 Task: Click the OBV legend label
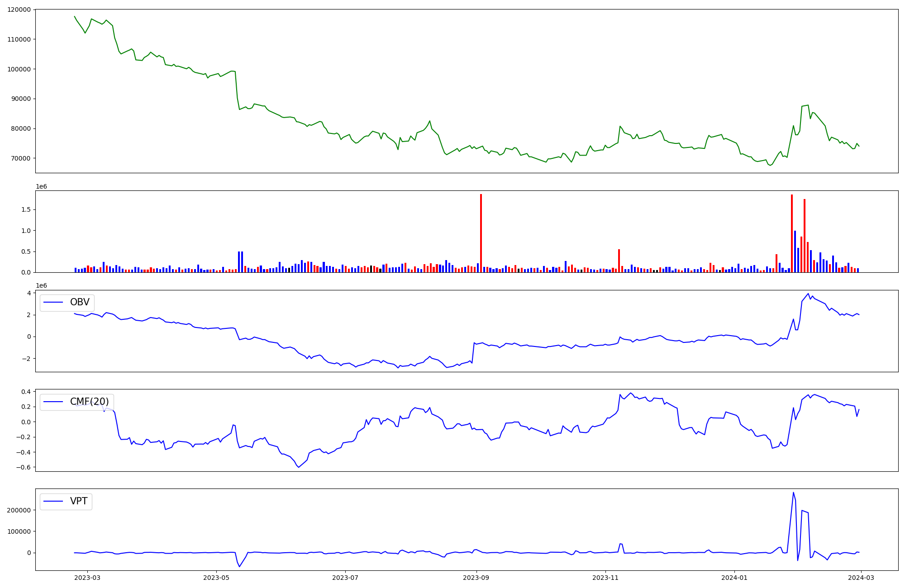(80, 302)
